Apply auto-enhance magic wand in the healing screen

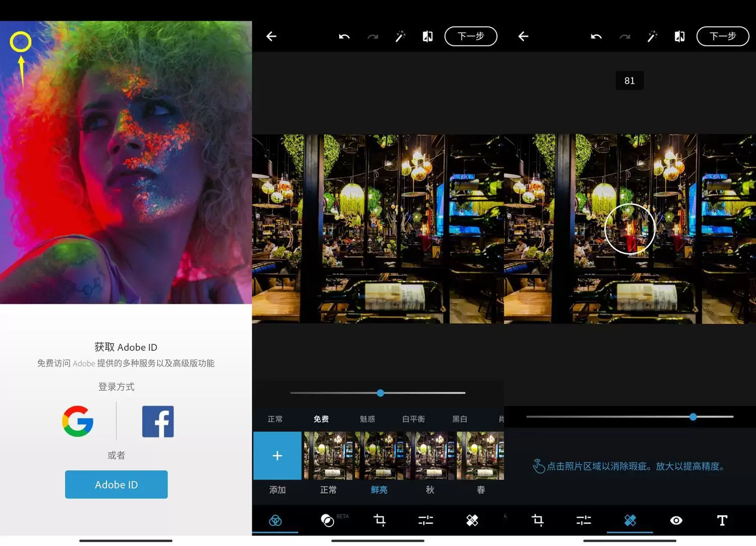pos(652,36)
